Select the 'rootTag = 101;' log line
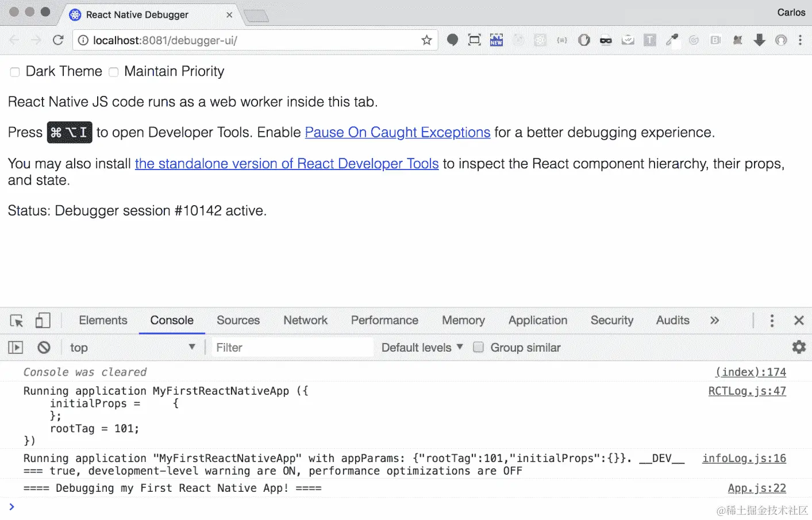 tap(94, 428)
